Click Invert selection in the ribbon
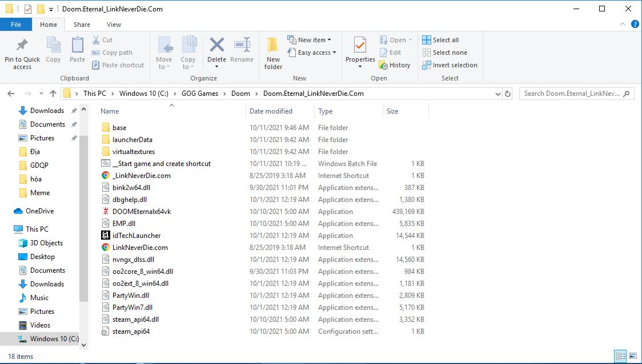 [x=450, y=65]
